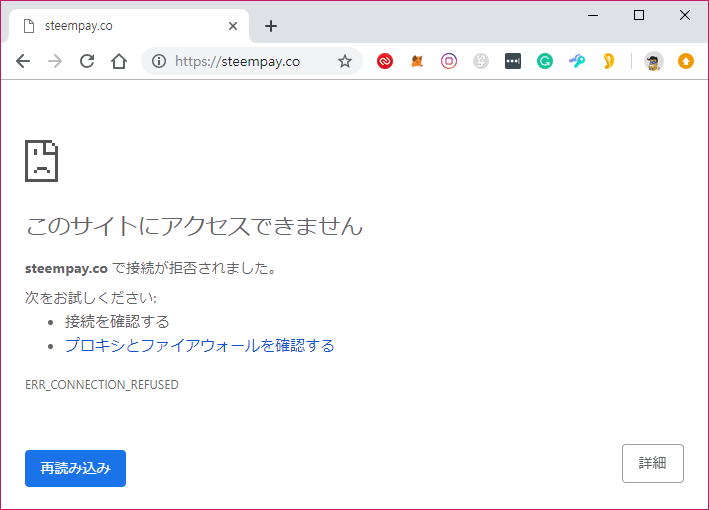
Task: Bookmark this page with the star icon
Action: [x=345, y=61]
